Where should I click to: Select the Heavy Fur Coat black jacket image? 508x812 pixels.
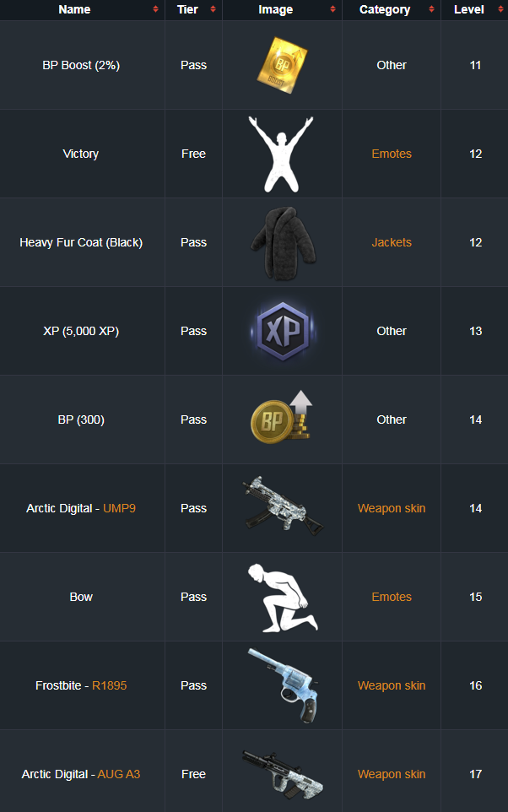click(283, 243)
